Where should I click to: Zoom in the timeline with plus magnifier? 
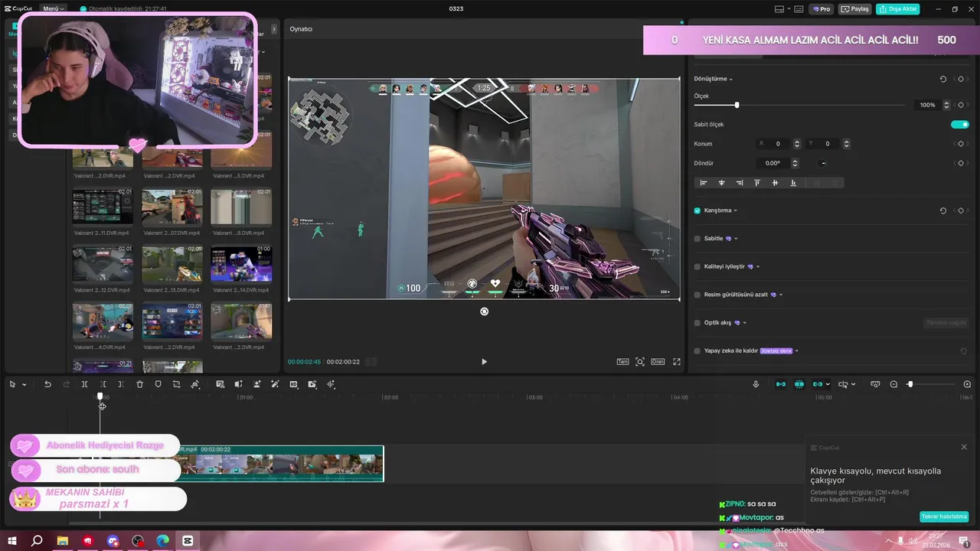pyautogui.click(x=967, y=384)
